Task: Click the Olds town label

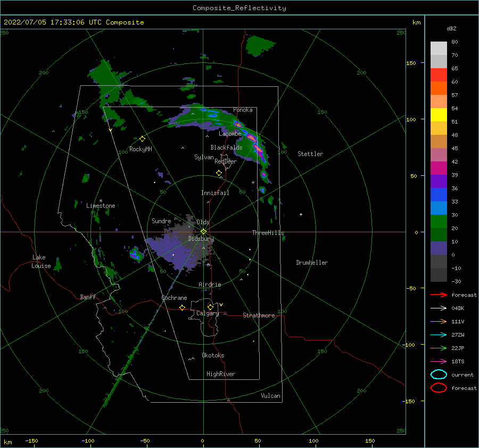Action: [203, 222]
